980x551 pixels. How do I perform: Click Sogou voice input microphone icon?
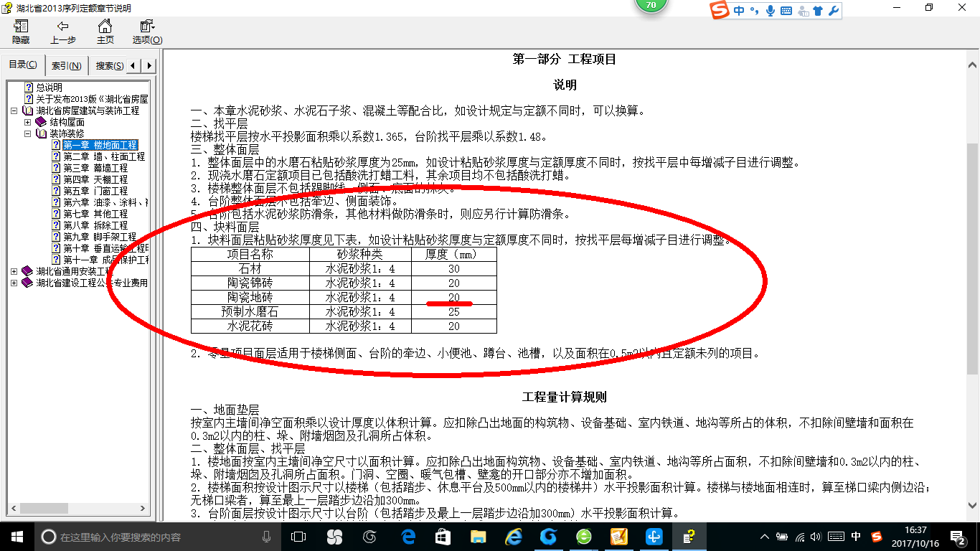coord(771,10)
